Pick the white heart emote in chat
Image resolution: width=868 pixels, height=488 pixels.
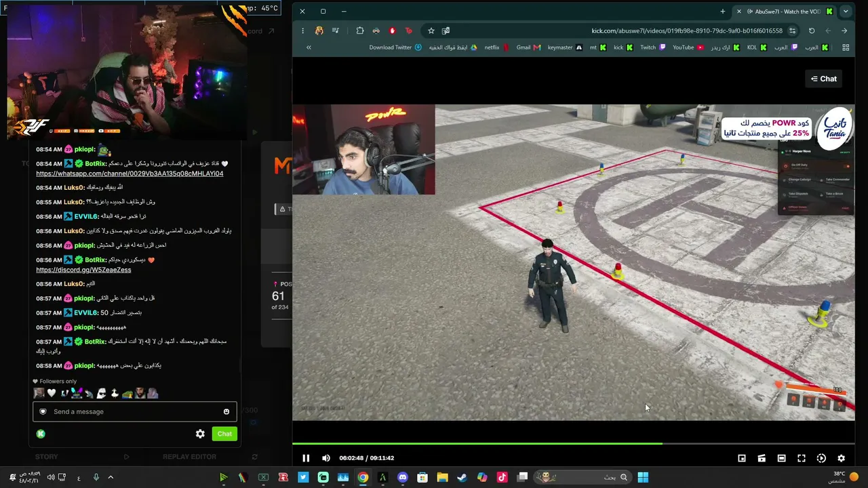51,393
